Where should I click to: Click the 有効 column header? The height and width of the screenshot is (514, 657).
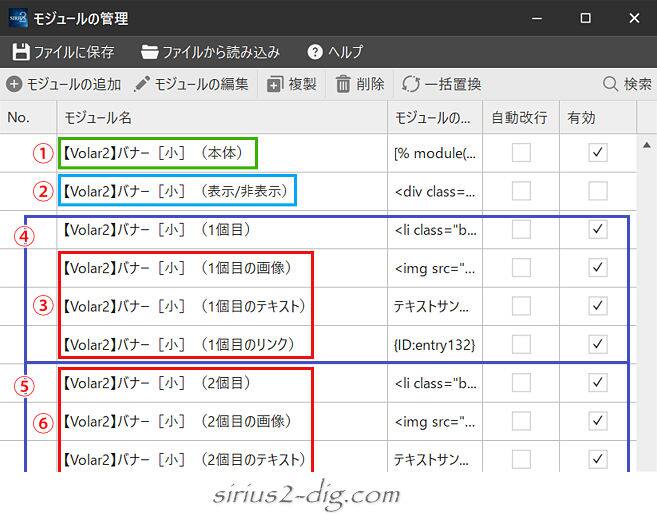click(x=598, y=117)
